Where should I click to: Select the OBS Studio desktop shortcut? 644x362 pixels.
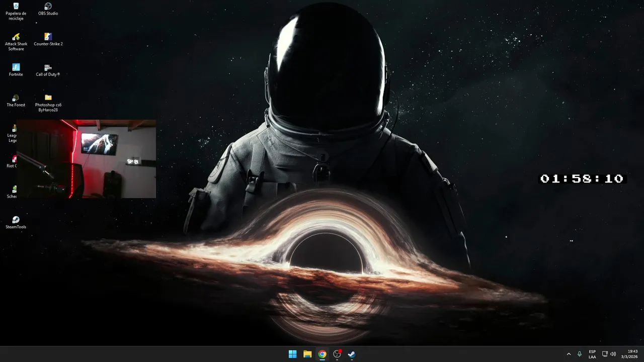click(x=48, y=9)
